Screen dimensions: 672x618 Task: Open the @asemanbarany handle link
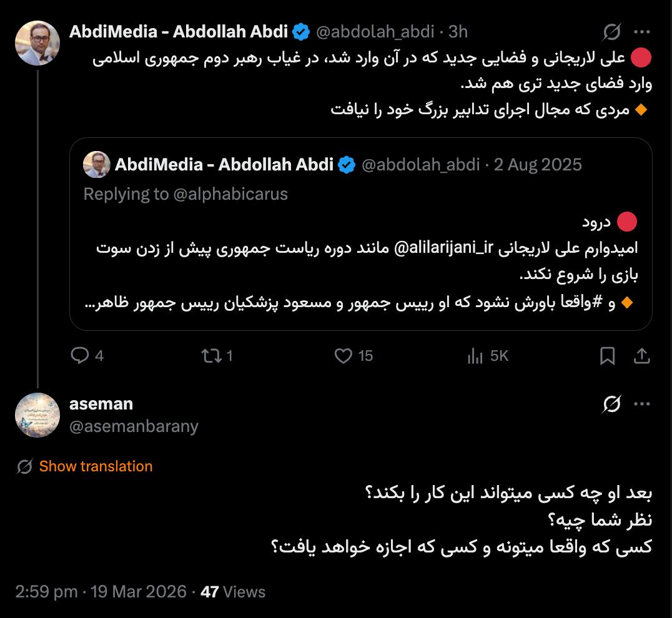pos(134,426)
